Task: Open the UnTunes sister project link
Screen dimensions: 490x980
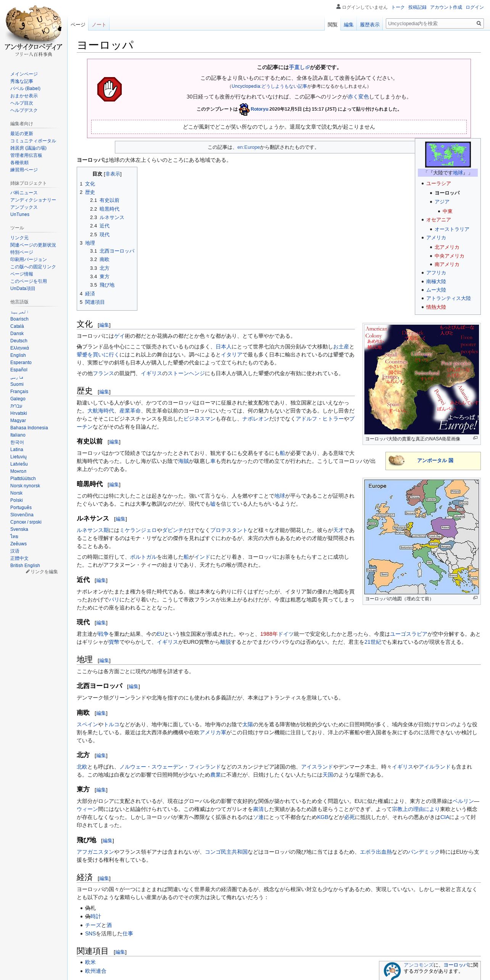Action: point(20,214)
